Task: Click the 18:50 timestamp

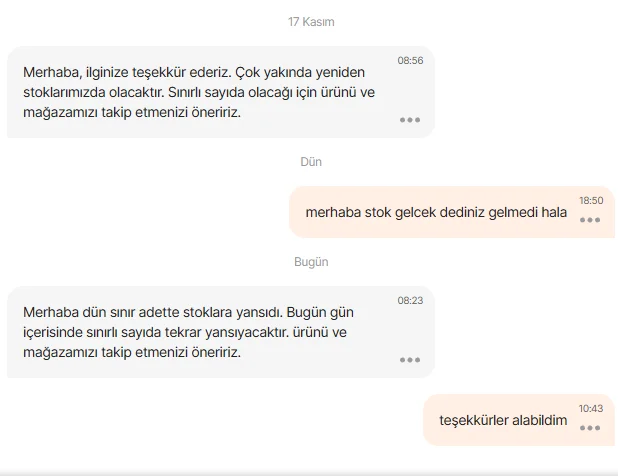Action: click(x=590, y=201)
